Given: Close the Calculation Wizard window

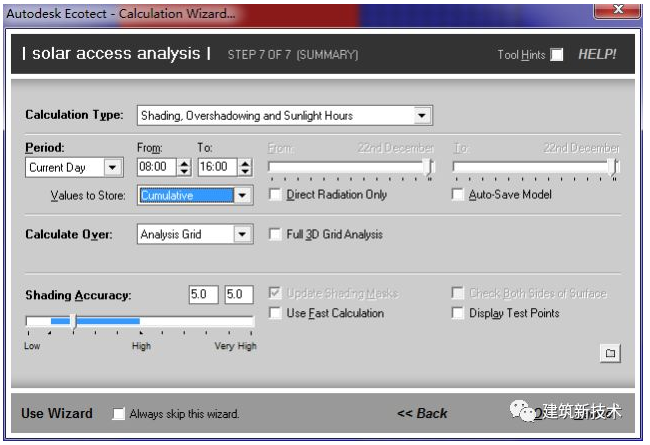Looking at the screenshot, I should click(x=618, y=10).
